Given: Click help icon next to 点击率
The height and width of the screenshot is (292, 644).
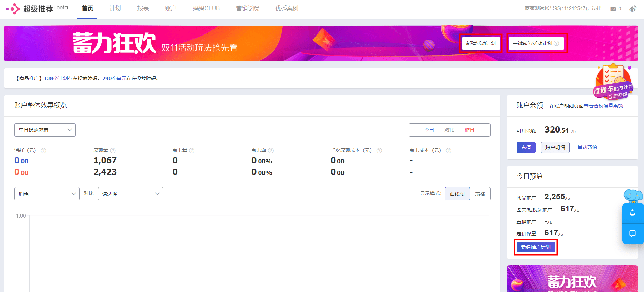Looking at the screenshot, I should [x=271, y=151].
